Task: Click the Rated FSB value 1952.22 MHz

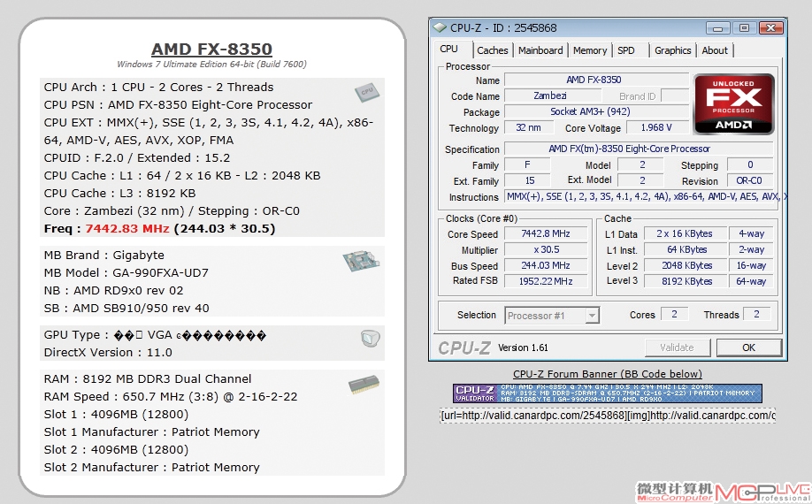Action: 546,281
